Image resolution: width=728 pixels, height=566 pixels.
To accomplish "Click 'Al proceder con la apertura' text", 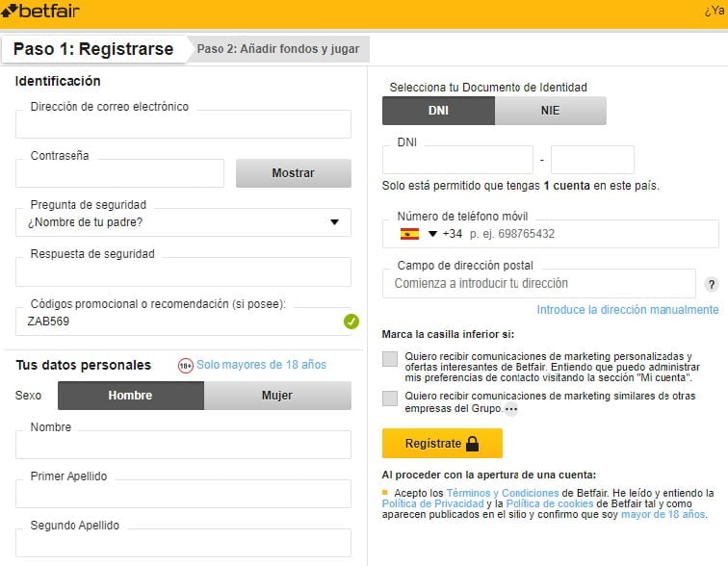I will point(489,476).
